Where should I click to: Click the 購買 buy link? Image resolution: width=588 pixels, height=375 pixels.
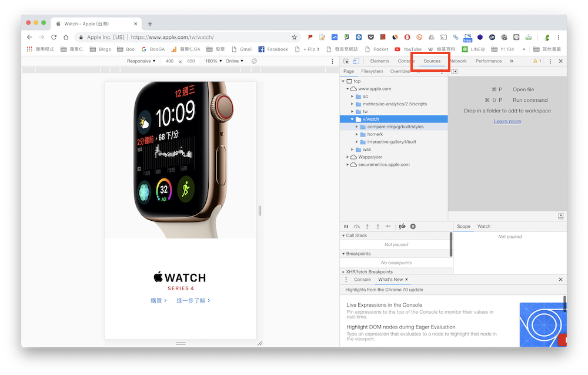pos(158,301)
